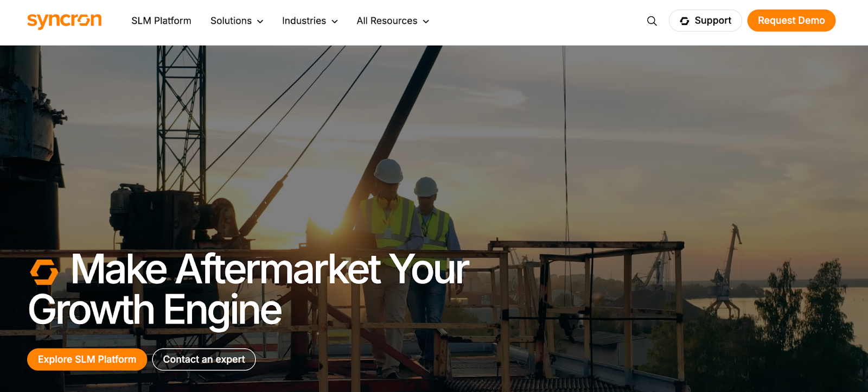Click the 'Make Aftermarket Your' headline text

(x=270, y=269)
